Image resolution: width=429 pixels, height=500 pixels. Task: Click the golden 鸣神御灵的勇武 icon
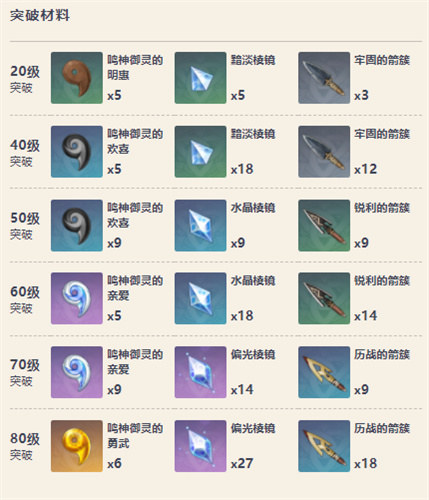[x=77, y=446]
